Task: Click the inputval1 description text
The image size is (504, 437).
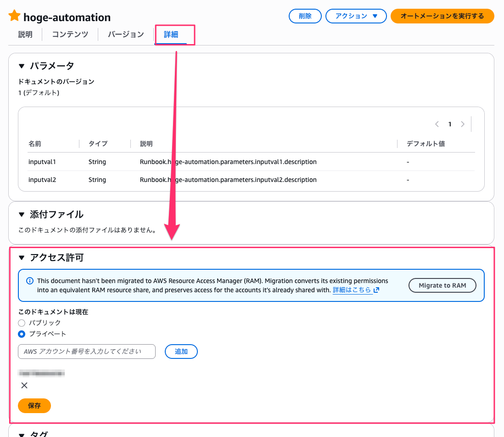Action: [x=228, y=162]
